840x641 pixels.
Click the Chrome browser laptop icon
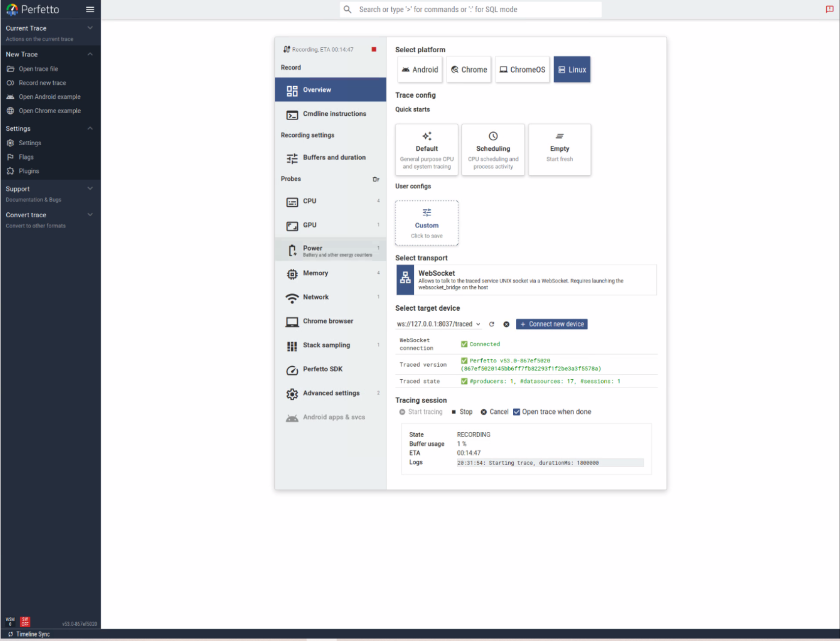(292, 322)
